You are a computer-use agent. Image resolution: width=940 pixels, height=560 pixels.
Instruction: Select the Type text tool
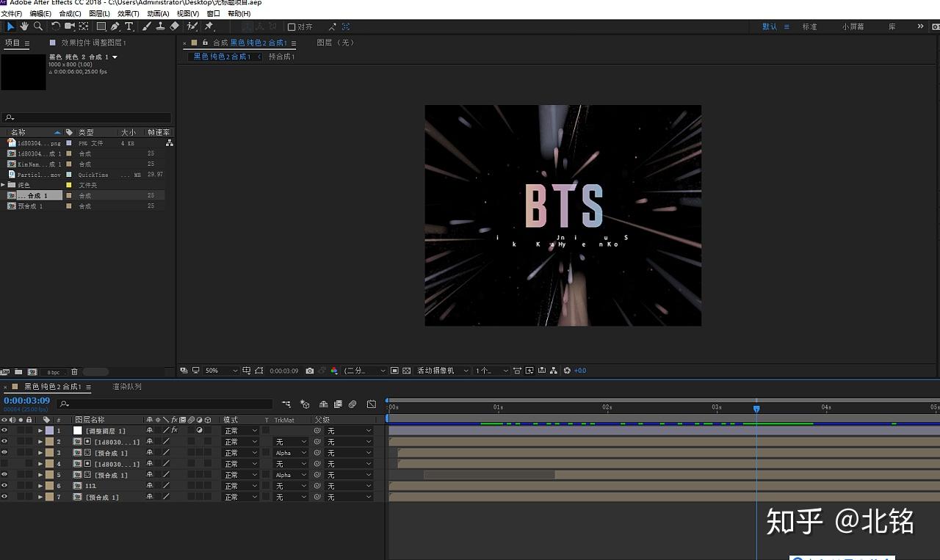click(129, 26)
